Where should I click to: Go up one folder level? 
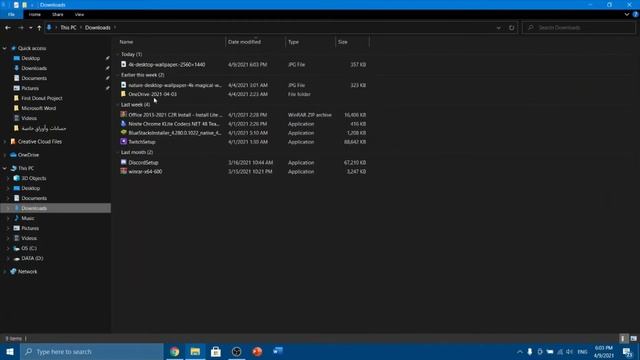click(x=39, y=28)
